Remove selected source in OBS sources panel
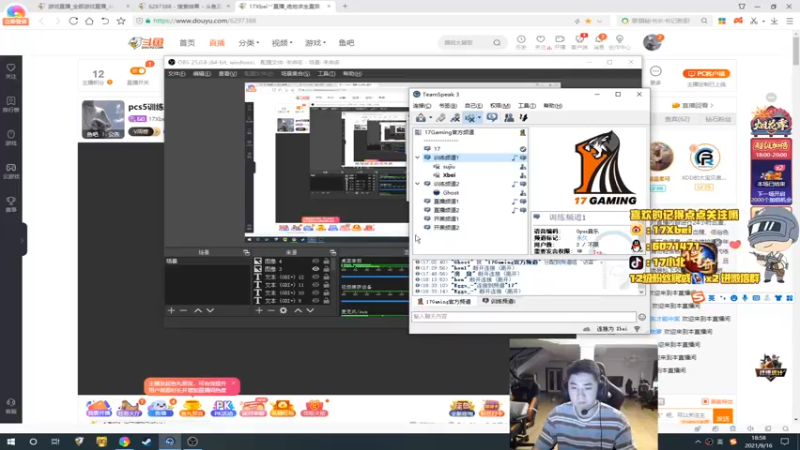This screenshot has width=800, height=450. (x=271, y=310)
